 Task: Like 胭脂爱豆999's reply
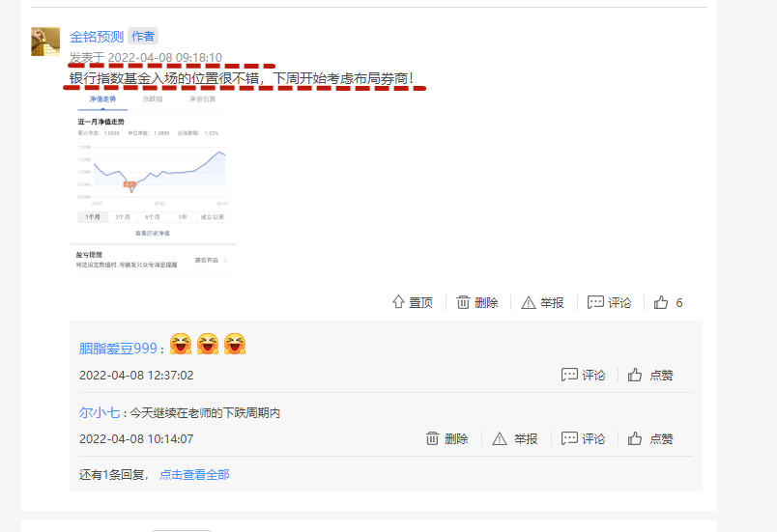click(650, 376)
